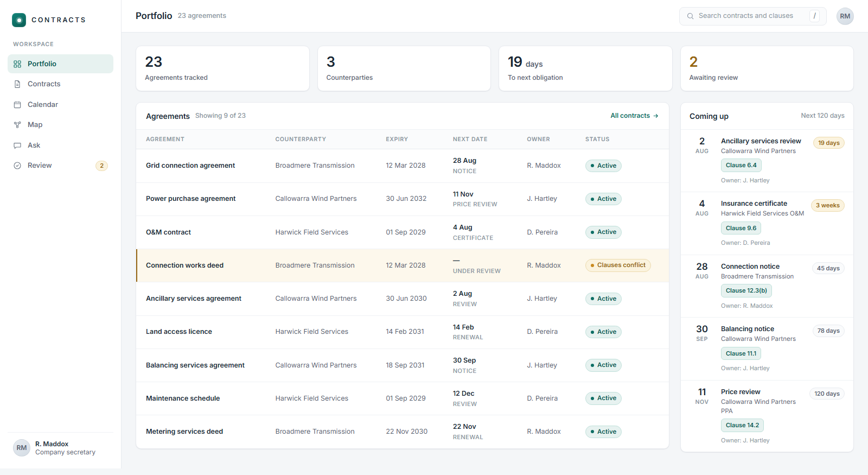Open the Calendar section
Viewport: 868px width, 475px height.
60,104
